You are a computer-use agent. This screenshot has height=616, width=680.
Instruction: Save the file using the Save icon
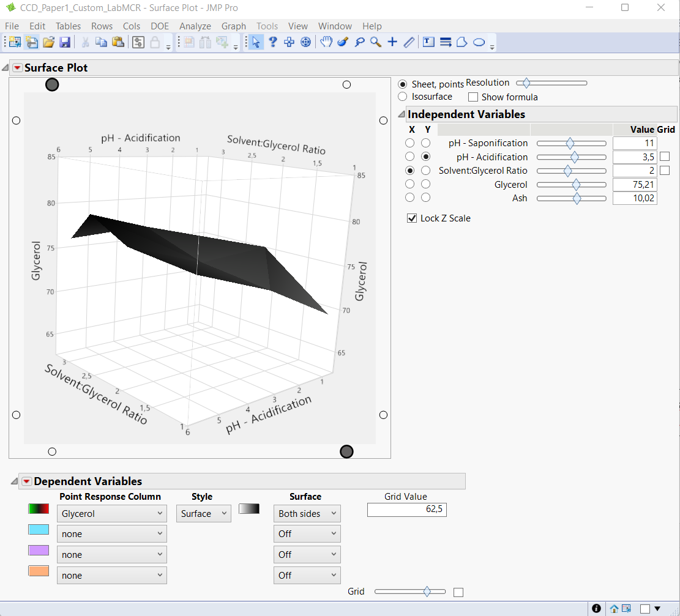point(65,42)
